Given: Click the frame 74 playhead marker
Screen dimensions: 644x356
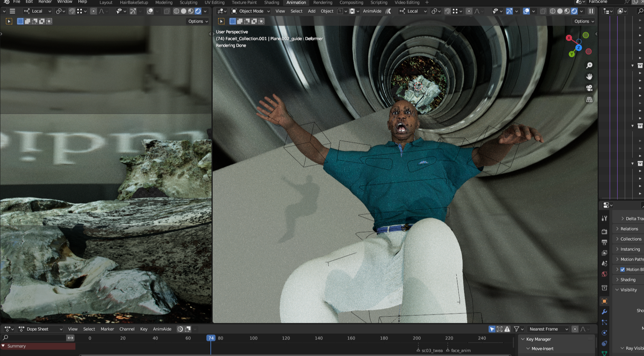Looking at the screenshot, I should [211, 338].
